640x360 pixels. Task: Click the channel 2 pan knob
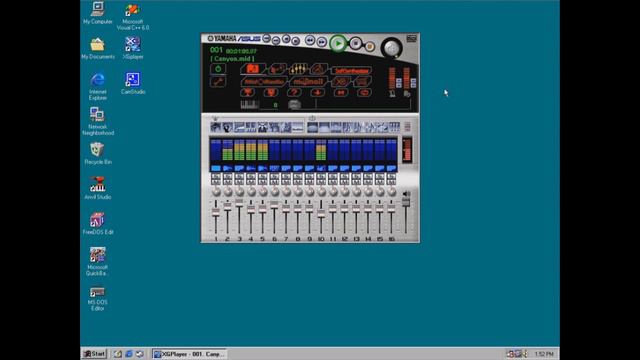point(228,191)
